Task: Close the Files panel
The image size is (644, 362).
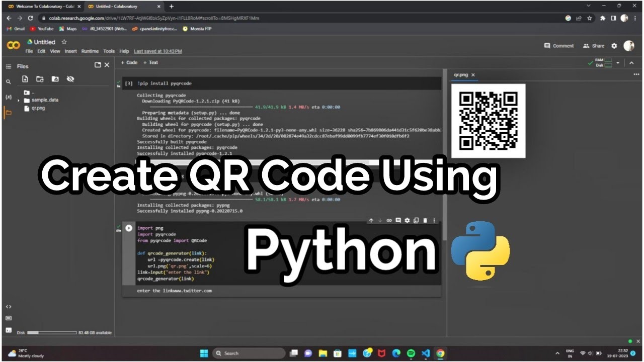Action: [107, 65]
